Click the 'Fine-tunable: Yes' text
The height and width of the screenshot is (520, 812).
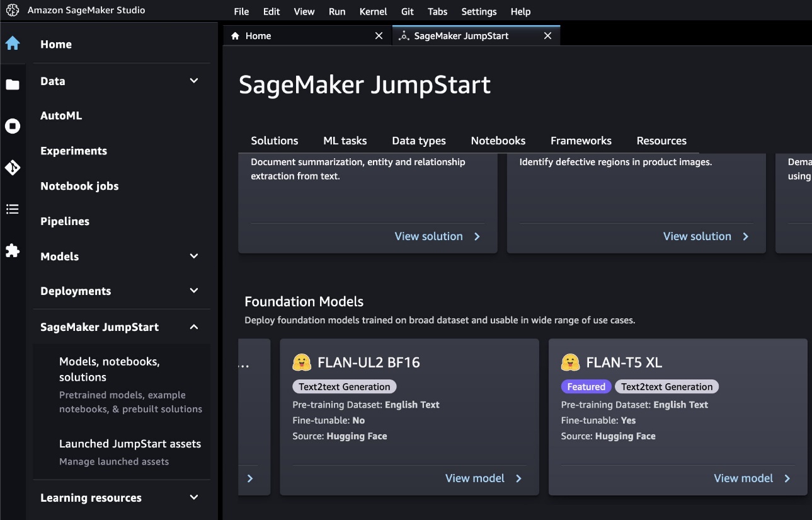598,420
